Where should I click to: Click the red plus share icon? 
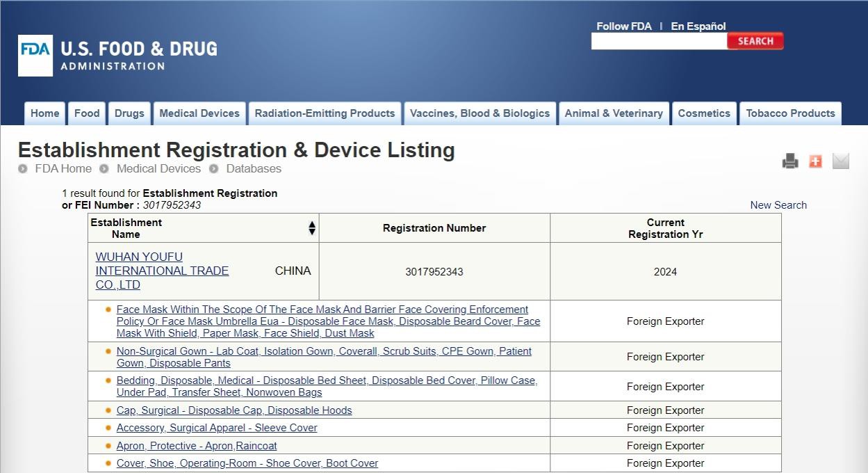(815, 161)
